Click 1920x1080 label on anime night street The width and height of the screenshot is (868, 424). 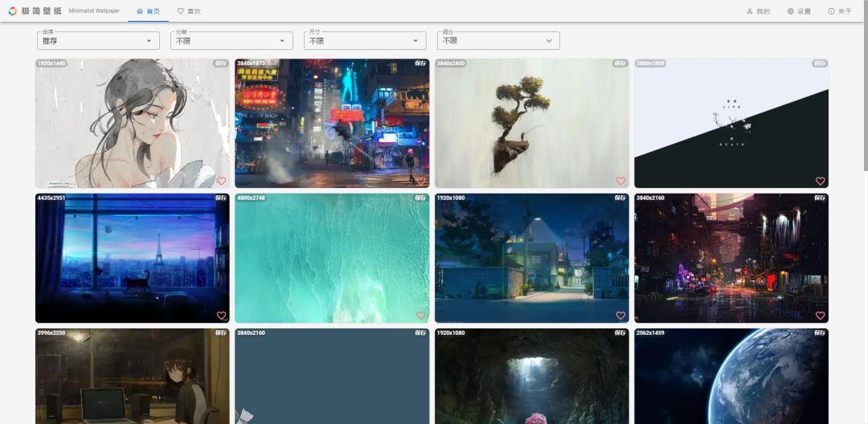[451, 198]
